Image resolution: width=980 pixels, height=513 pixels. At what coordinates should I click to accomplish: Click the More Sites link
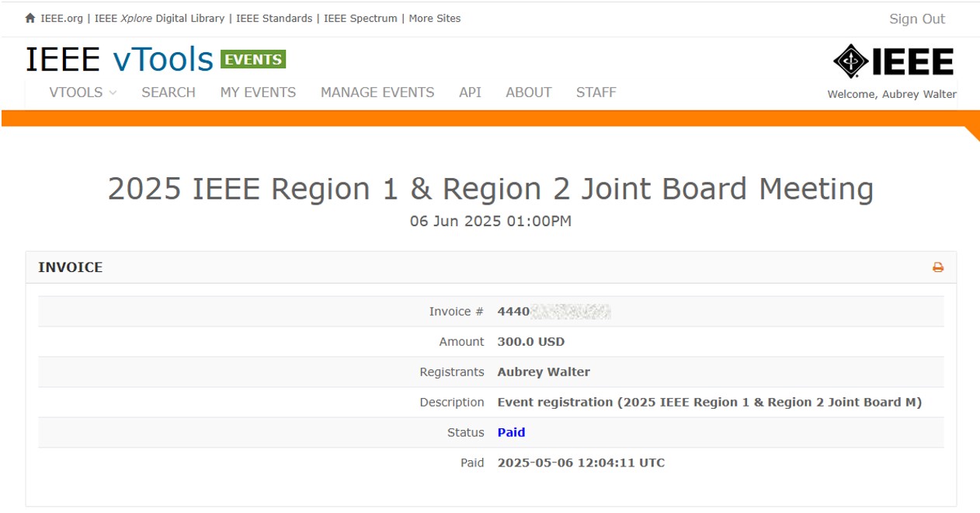435,19
